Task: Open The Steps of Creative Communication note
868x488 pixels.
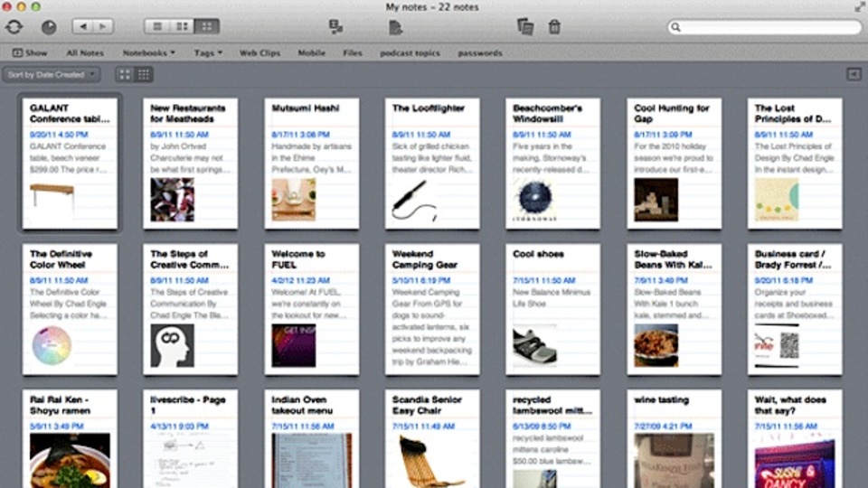Action: [x=191, y=309]
